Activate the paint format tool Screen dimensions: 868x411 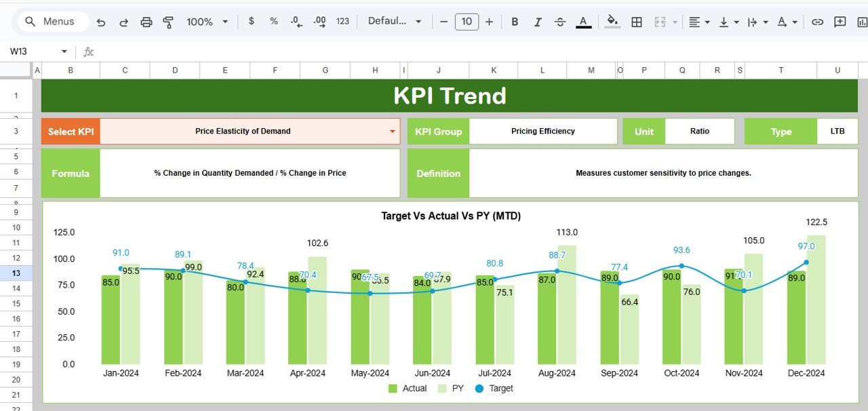point(168,22)
